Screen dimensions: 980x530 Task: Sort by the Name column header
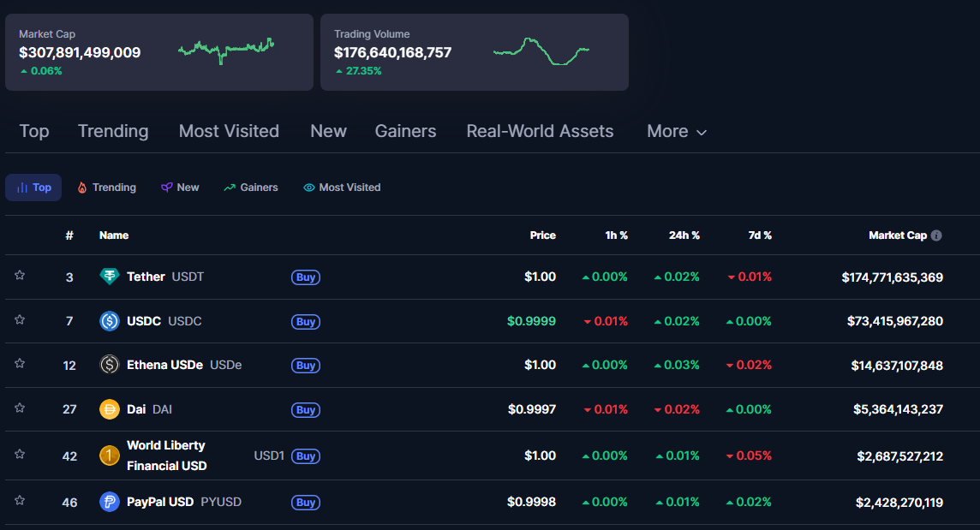(x=114, y=235)
